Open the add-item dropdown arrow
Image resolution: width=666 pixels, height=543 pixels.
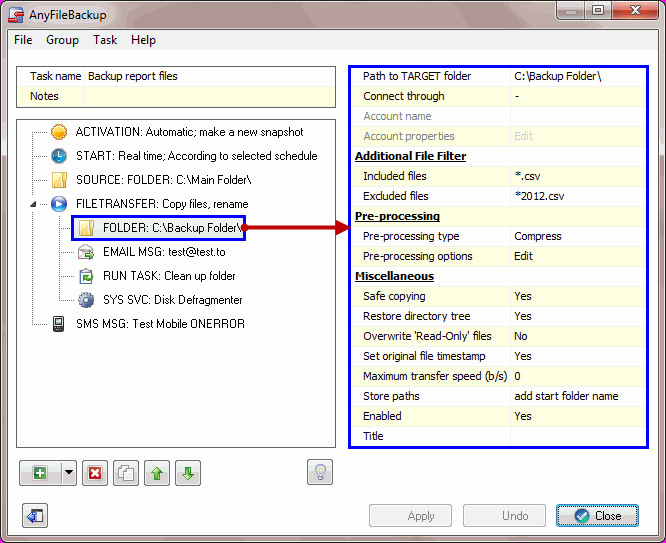69,473
